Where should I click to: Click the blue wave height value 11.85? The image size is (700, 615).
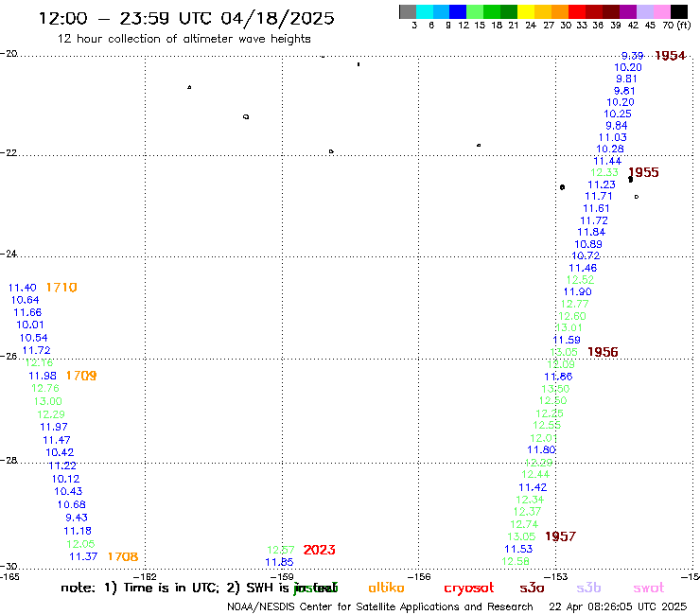point(279,562)
